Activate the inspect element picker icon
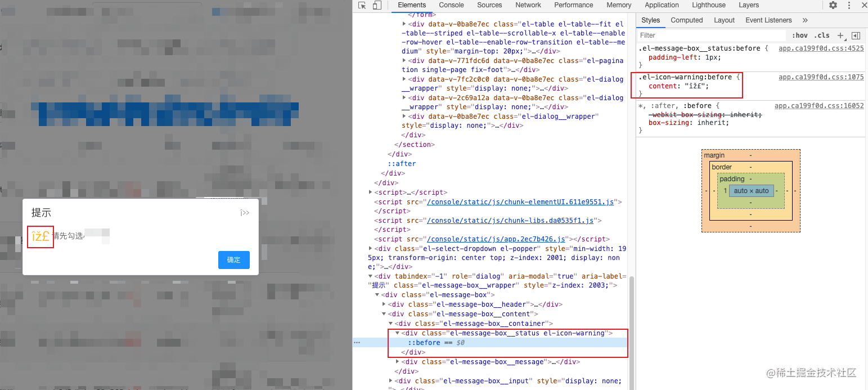This screenshot has height=390, width=868. click(x=362, y=5)
